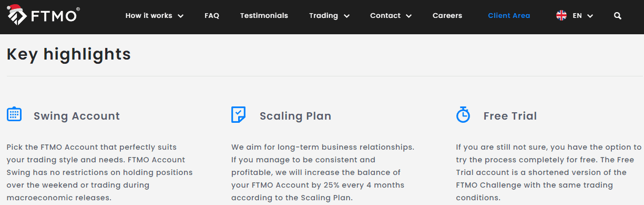This screenshot has width=644, height=205.
Task: Expand the Trading menu chevron
Action: (x=346, y=16)
